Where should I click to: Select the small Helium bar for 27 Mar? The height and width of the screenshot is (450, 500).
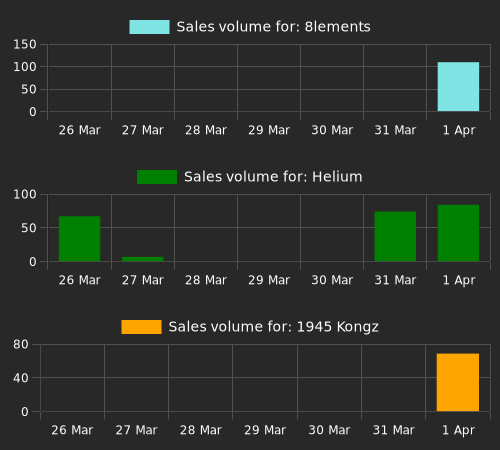coord(143,259)
